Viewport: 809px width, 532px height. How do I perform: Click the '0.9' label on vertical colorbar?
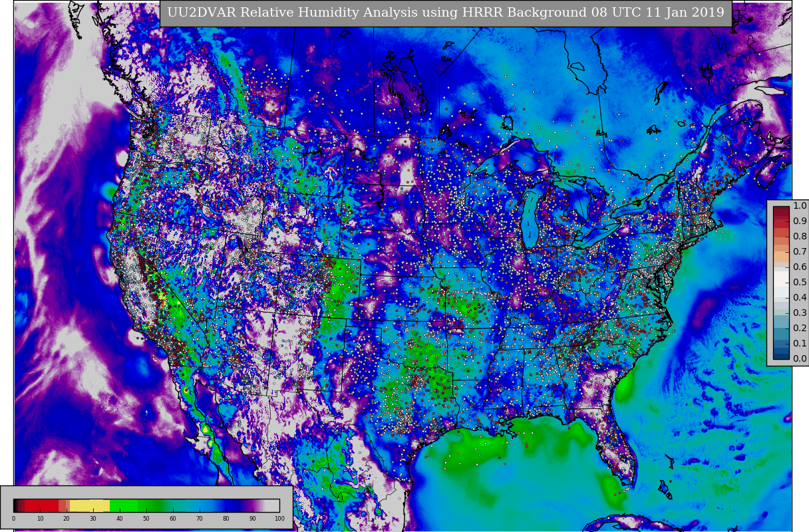pos(800,221)
